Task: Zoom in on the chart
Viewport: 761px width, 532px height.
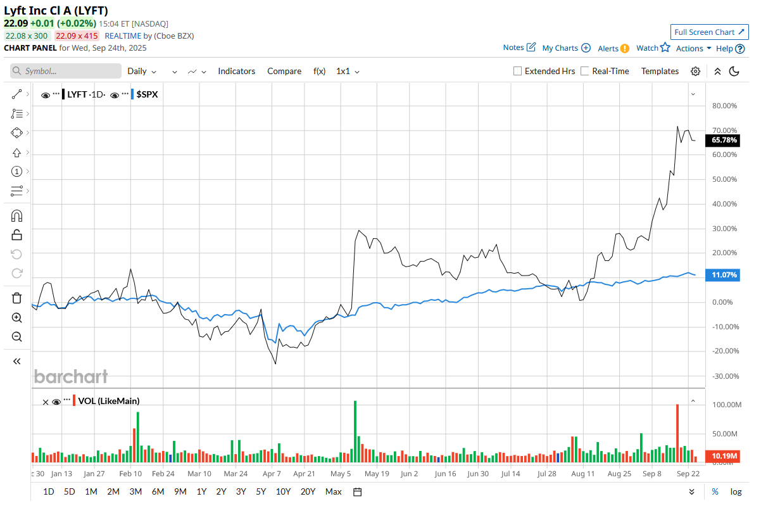Action: click(17, 318)
